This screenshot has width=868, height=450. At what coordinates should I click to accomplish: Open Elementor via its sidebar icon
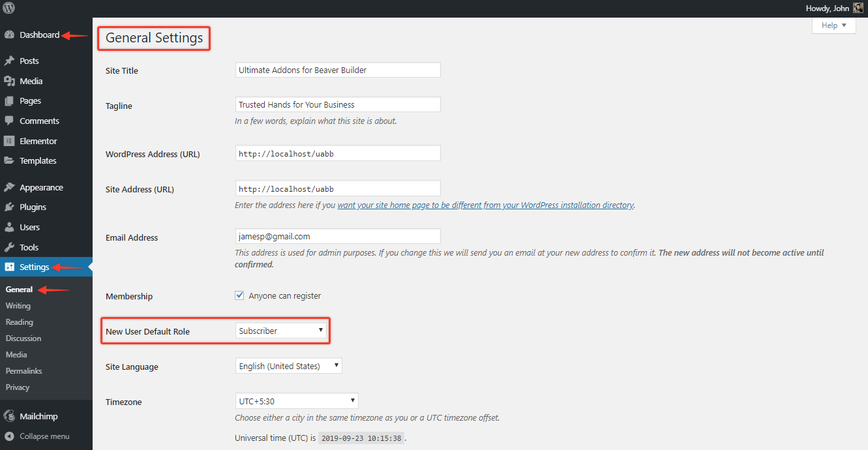9,141
